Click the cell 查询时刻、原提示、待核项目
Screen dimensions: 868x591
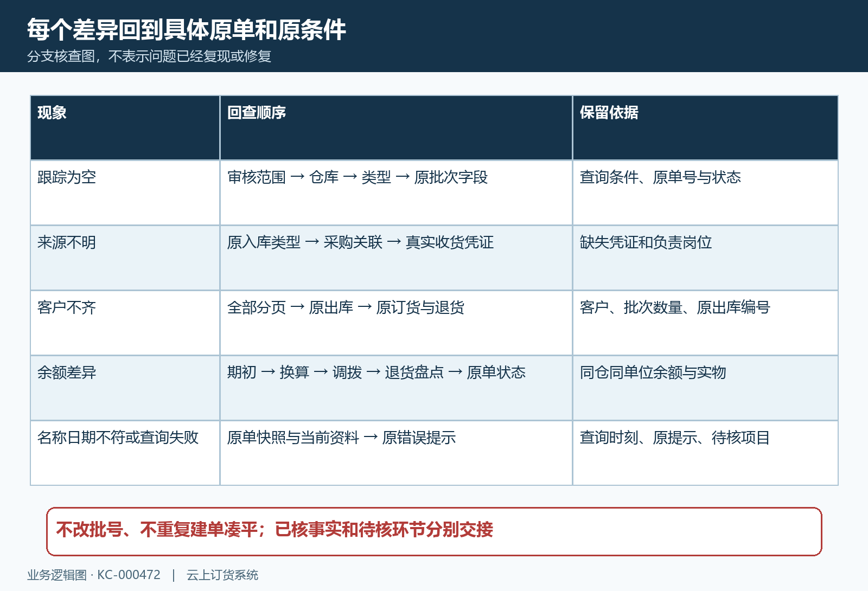(x=705, y=453)
